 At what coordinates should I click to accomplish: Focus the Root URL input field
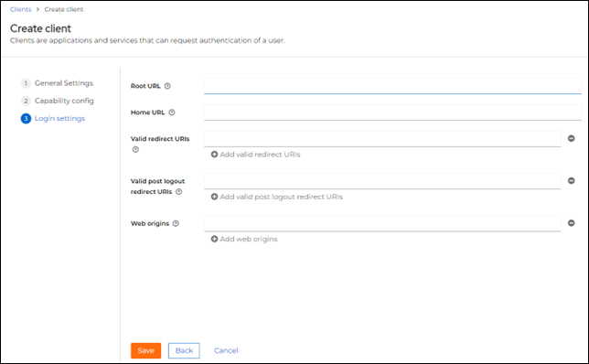(x=392, y=86)
